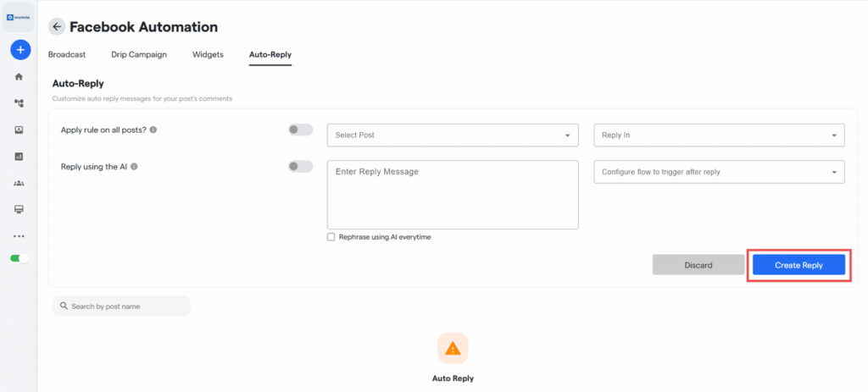Check Rephrase using AI everytime box
The height and width of the screenshot is (392, 868).
click(x=331, y=237)
